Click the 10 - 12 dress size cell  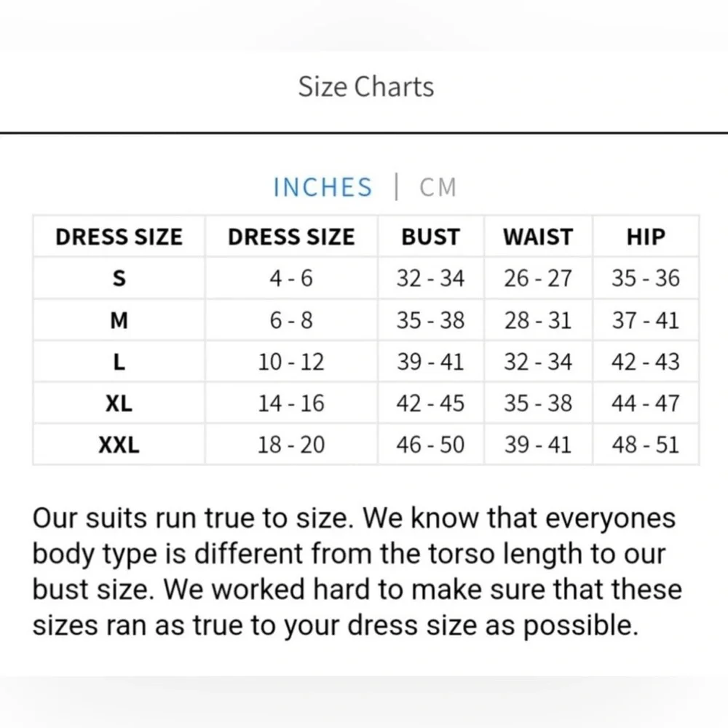(291, 362)
